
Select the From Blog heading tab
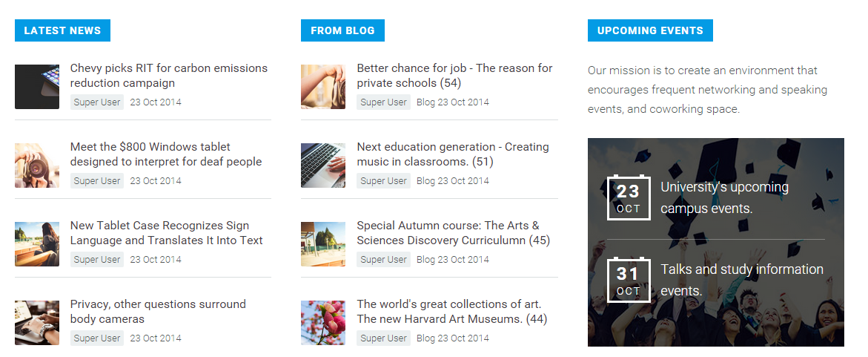tap(342, 30)
